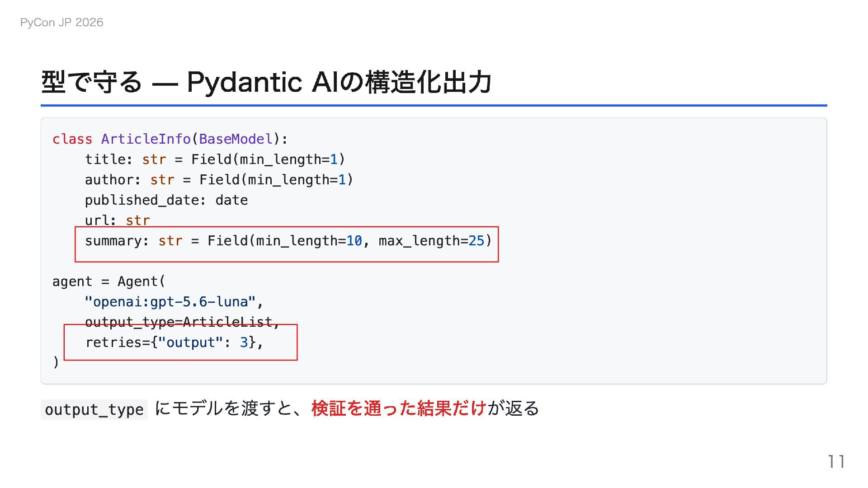Click the output_type=ArticleList line
The image size is (868, 488).
[183, 322]
